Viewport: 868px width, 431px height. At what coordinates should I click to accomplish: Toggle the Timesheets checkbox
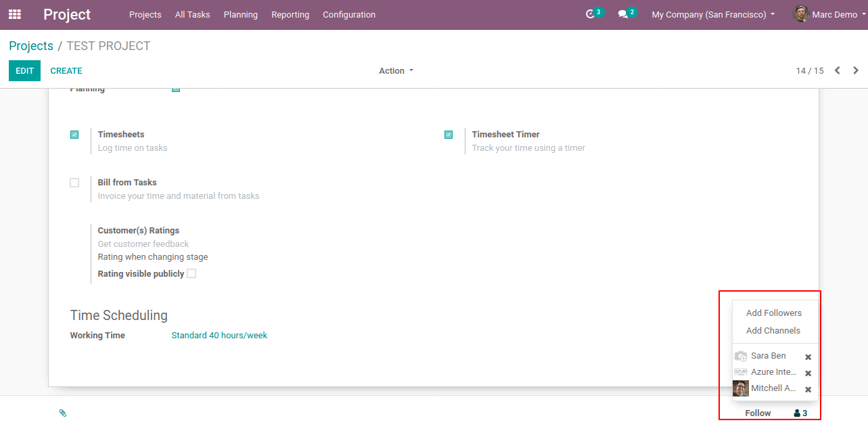click(x=74, y=135)
